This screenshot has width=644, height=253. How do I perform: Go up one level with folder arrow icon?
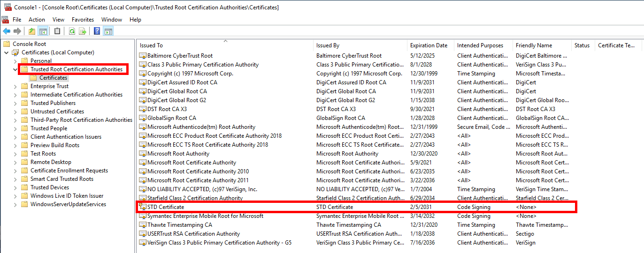pos(31,31)
